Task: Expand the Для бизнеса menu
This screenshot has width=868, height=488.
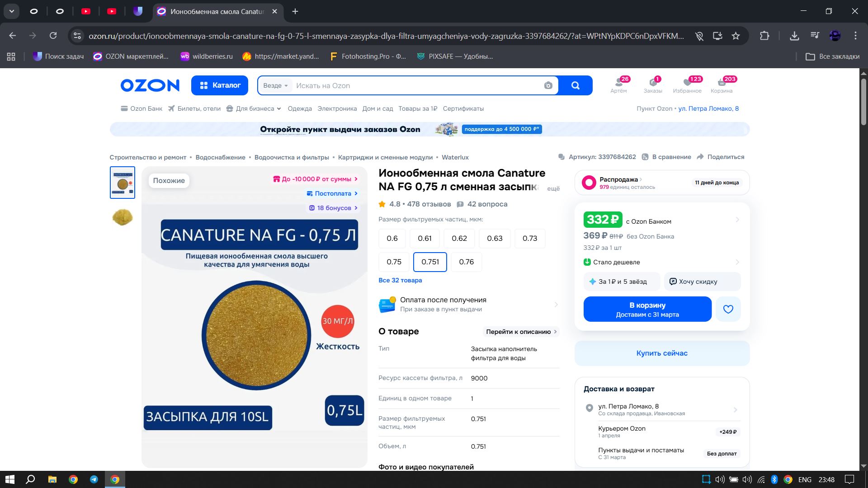Action: [x=254, y=108]
